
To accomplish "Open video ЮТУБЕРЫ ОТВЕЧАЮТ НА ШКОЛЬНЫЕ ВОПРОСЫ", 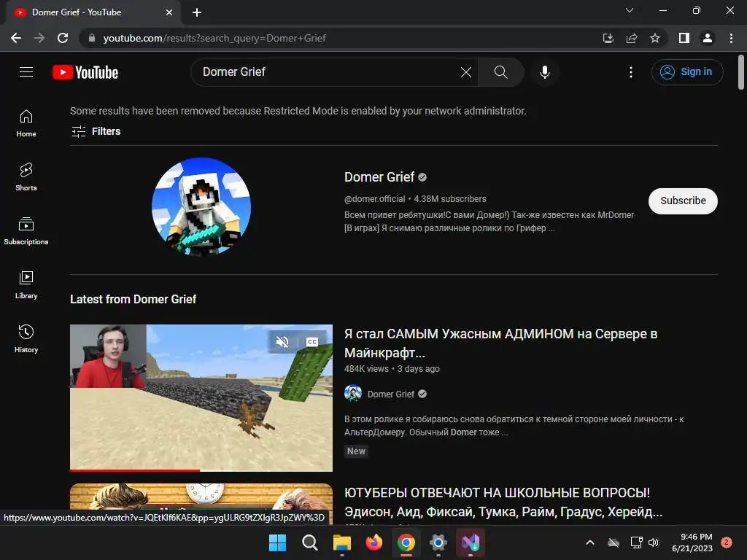I will pyautogui.click(x=503, y=502).
